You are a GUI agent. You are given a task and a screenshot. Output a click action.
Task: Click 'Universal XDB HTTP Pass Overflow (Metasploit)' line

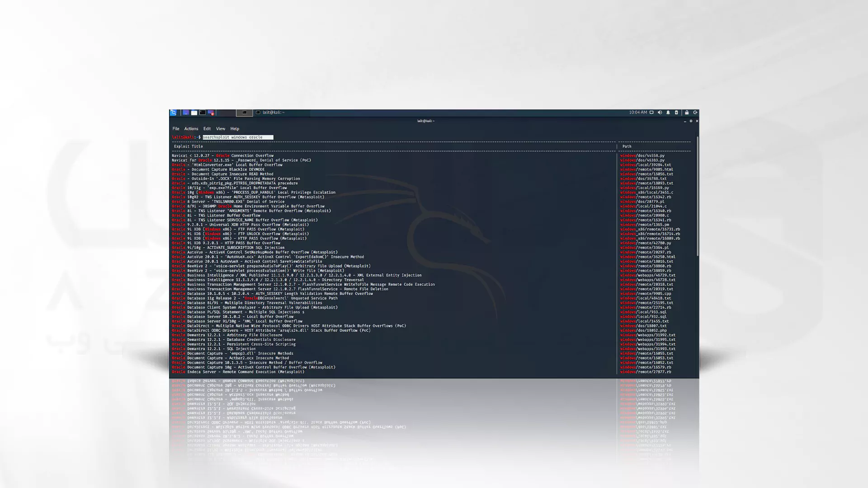241,225
